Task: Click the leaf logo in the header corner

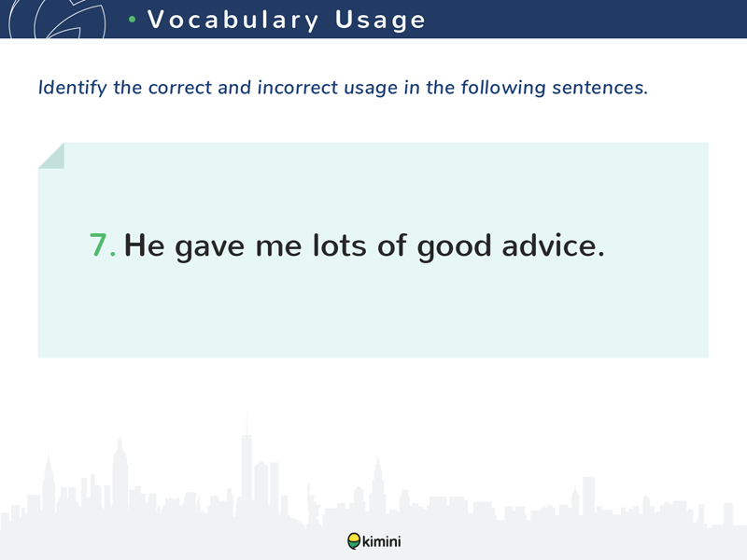Action: coord(54,19)
